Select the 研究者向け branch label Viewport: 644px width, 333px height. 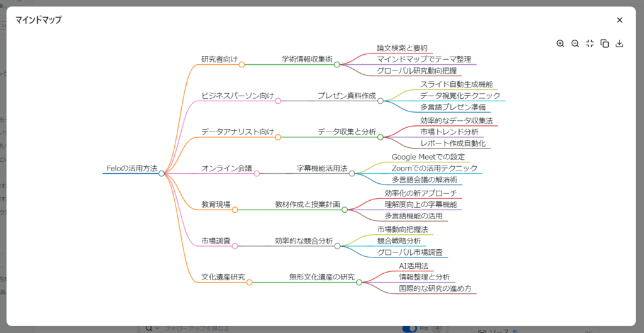tap(219, 59)
